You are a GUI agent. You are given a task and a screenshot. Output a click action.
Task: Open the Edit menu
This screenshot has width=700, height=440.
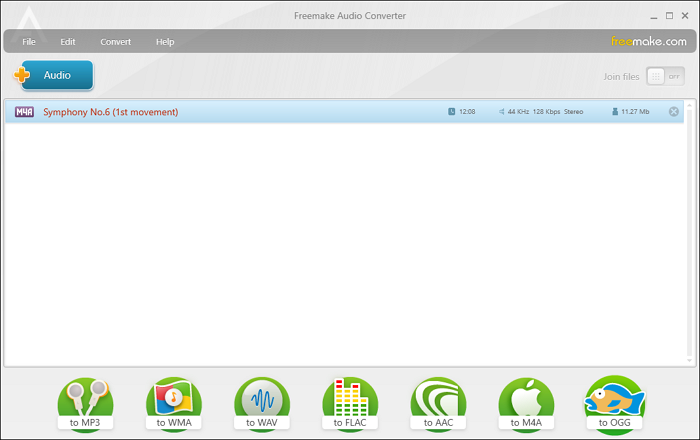point(68,42)
